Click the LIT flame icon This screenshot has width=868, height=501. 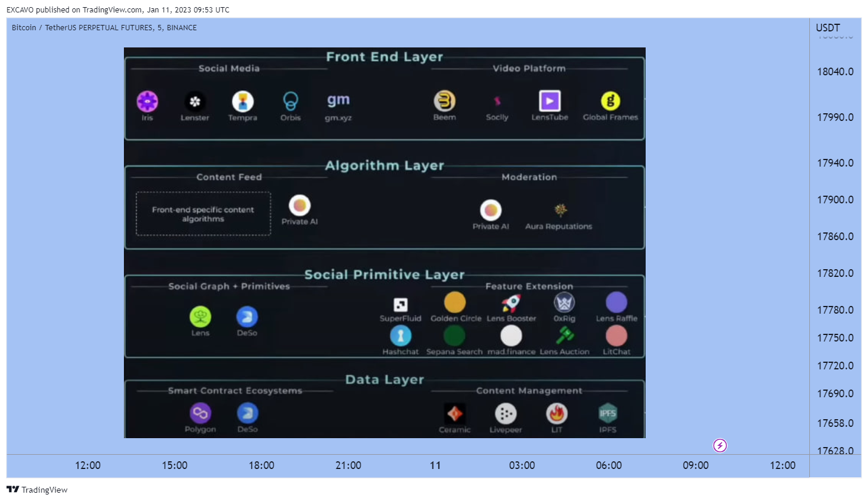pos(557,413)
